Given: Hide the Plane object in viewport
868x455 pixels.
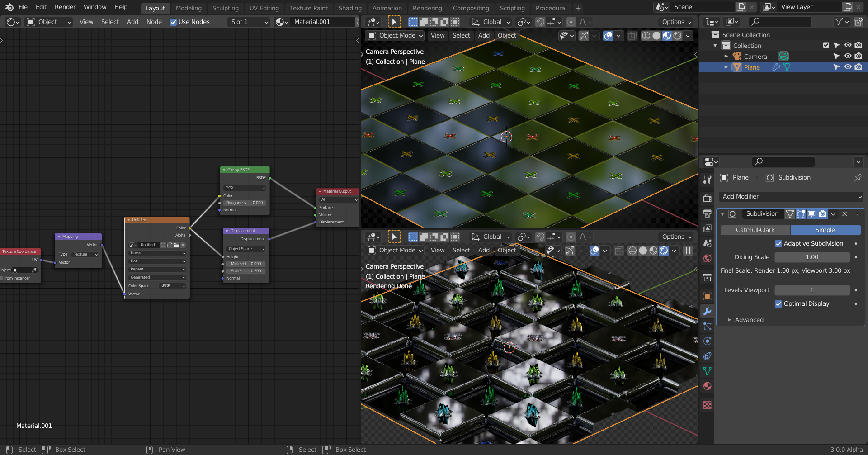Looking at the screenshot, I should coord(848,67).
